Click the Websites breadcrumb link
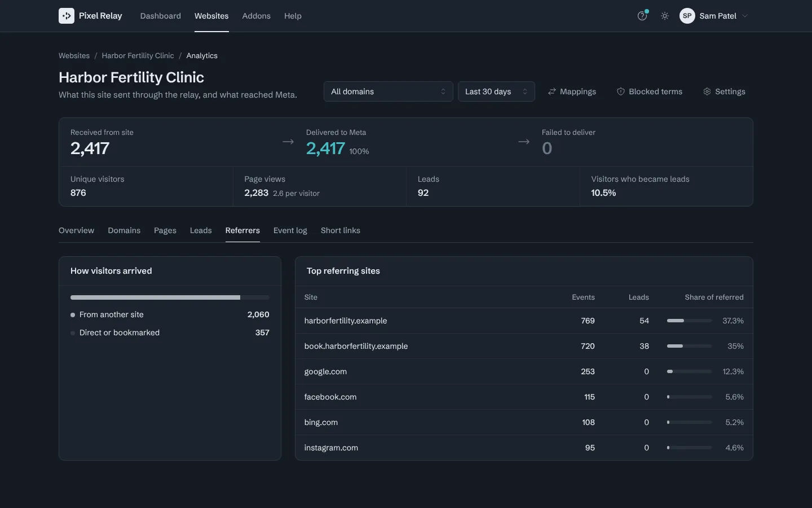Viewport: 812px width, 508px height. click(x=74, y=55)
